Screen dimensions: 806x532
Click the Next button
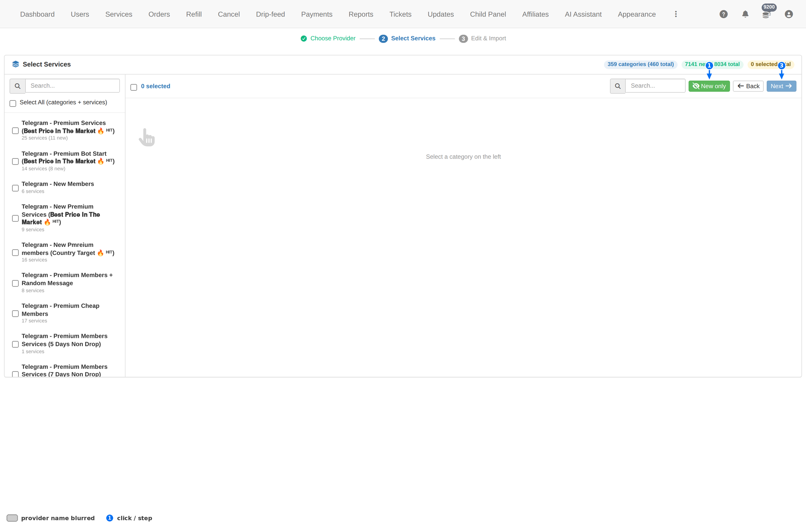(781, 86)
